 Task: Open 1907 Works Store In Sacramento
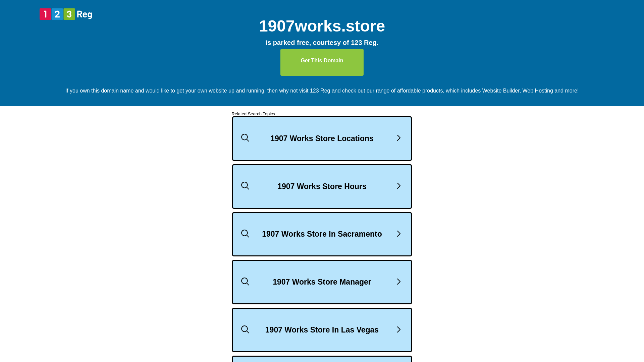322,234
